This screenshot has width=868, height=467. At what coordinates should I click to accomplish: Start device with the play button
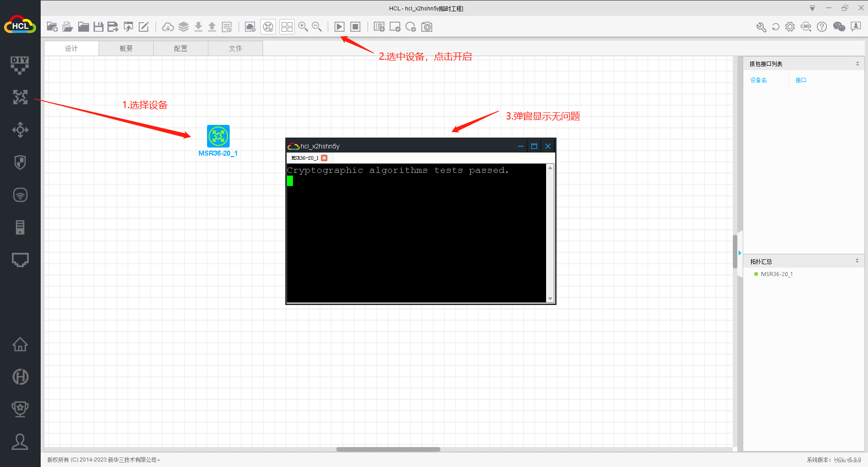(x=340, y=27)
